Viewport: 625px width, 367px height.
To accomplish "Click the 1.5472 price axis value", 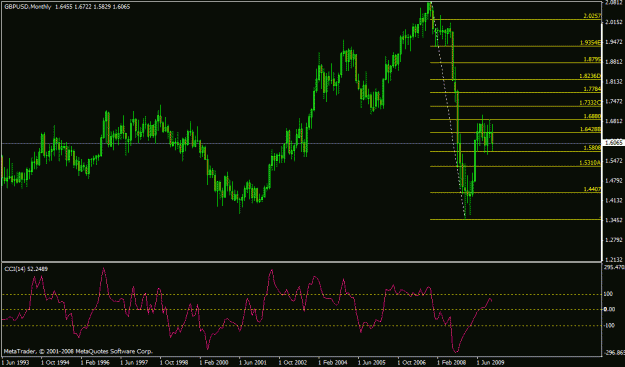I will (614, 161).
